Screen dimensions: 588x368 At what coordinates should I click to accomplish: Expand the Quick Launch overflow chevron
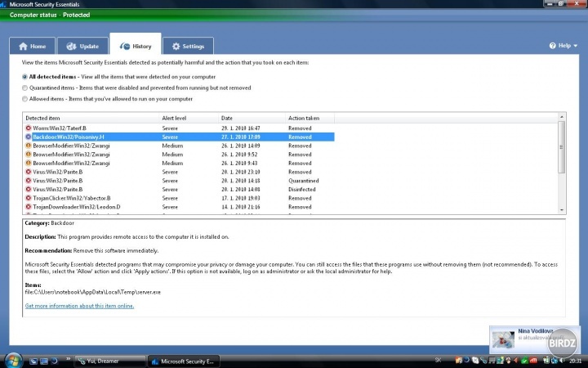(69, 359)
